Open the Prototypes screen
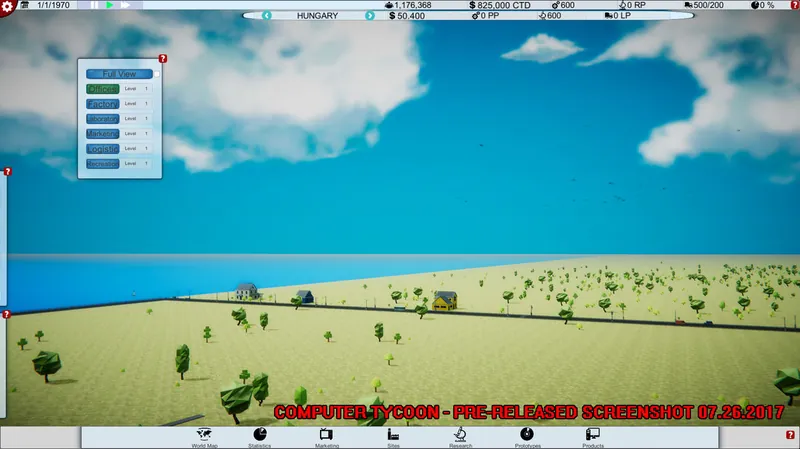The image size is (800, 449). tap(527, 437)
